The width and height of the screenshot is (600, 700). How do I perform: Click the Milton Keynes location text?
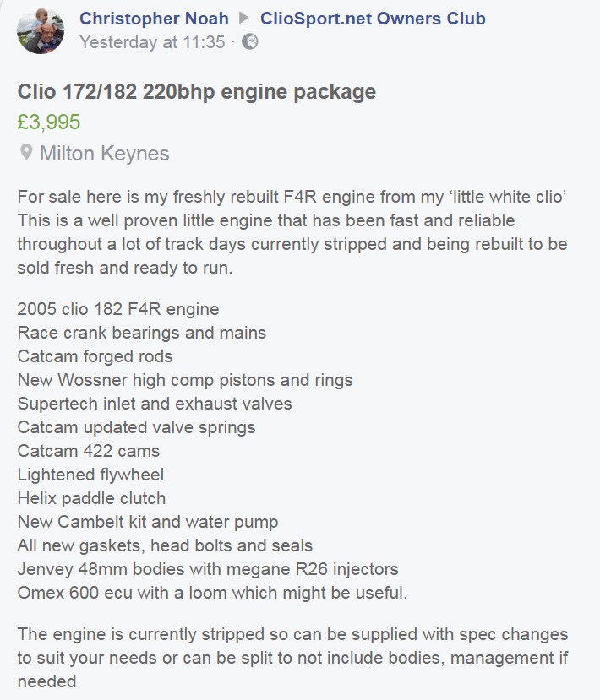click(x=104, y=153)
